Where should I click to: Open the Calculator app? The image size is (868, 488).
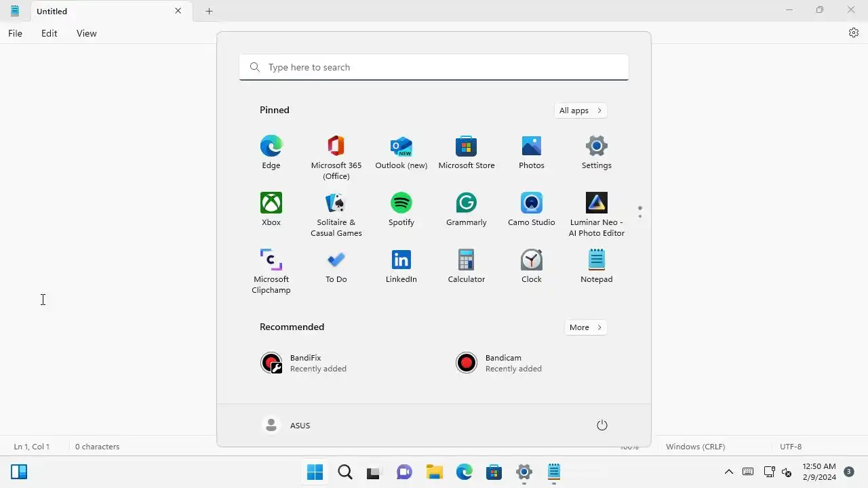(x=466, y=267)
